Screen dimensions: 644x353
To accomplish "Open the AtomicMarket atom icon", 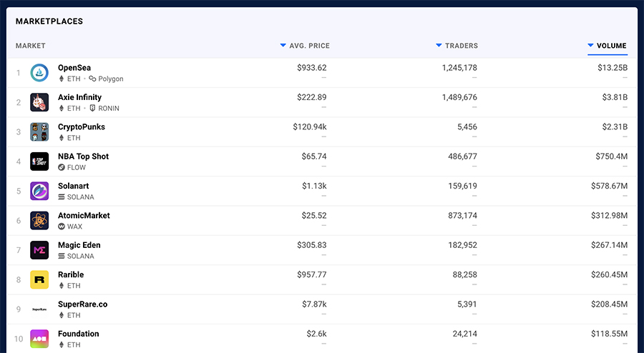I will coord(39,221).
